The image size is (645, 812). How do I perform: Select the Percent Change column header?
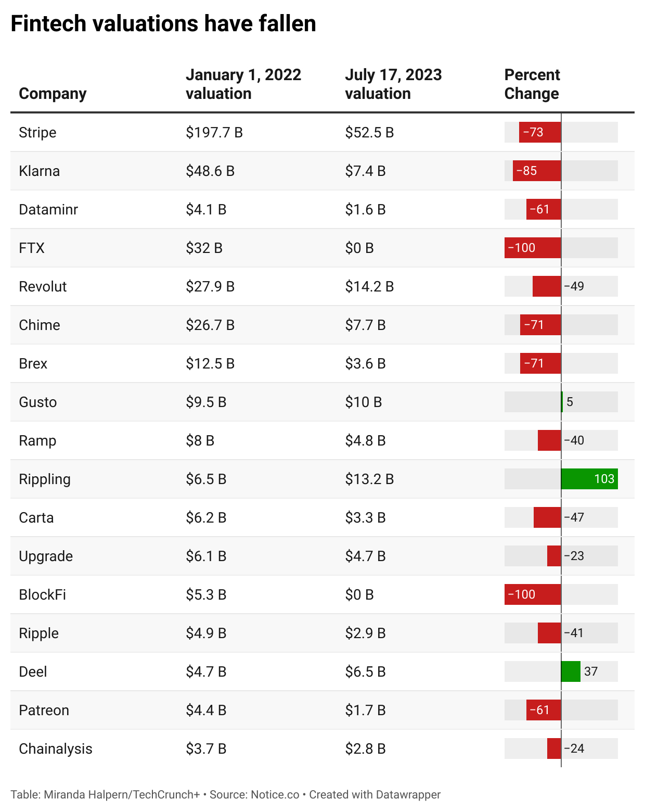pyautogui.click(x=532, y=84)
